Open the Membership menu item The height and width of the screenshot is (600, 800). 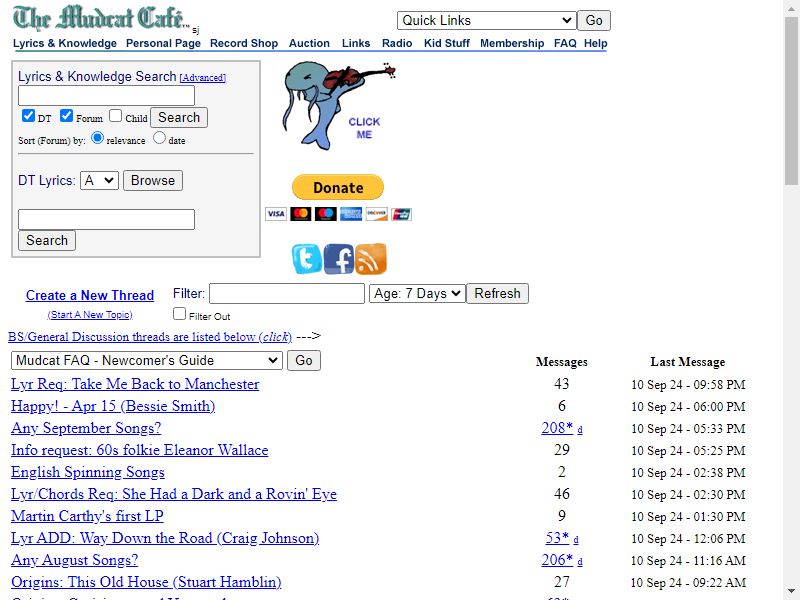(512, 43)
